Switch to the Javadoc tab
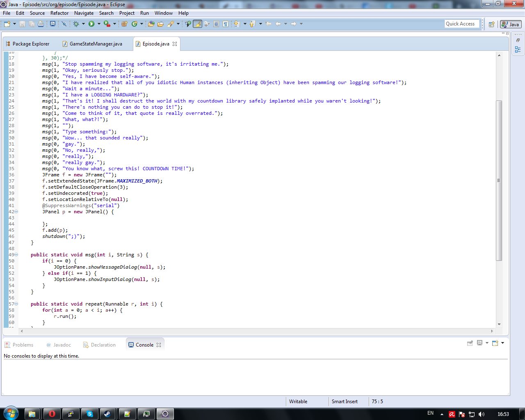Viewport: 525px width, 420px height. [59, 345]
